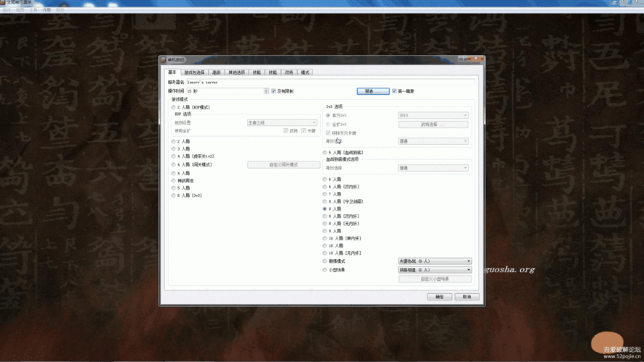Click the 禁表 button
The image size is (644, 362).
point(373,91)
